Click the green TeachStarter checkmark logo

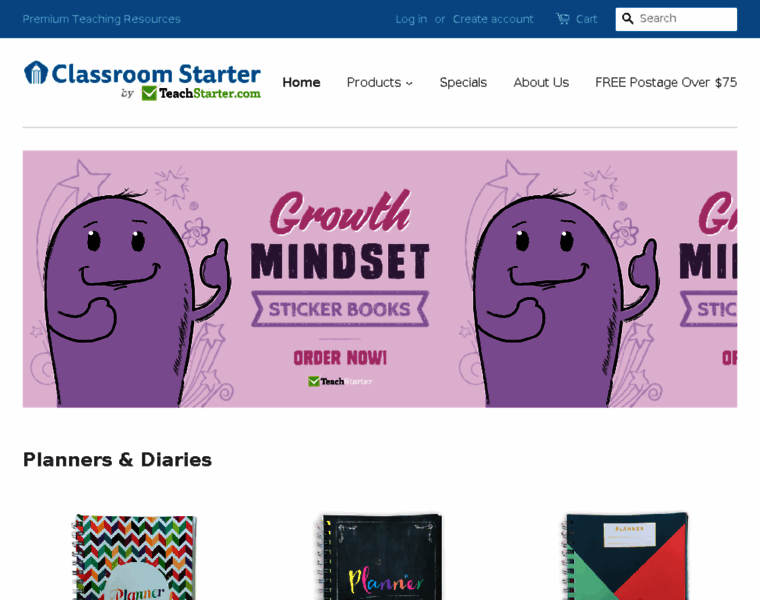[149, 93]
